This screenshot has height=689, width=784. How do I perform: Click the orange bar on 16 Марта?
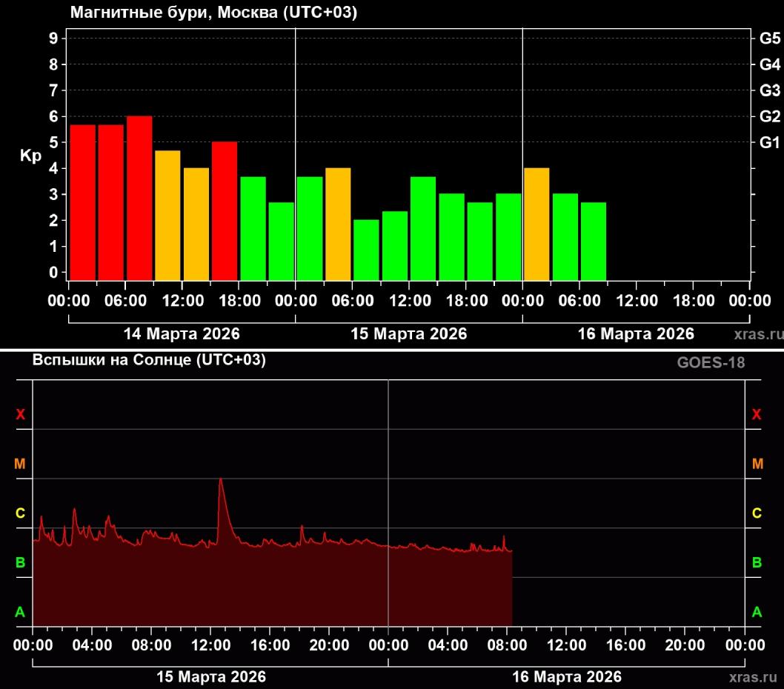pos(536,224)
